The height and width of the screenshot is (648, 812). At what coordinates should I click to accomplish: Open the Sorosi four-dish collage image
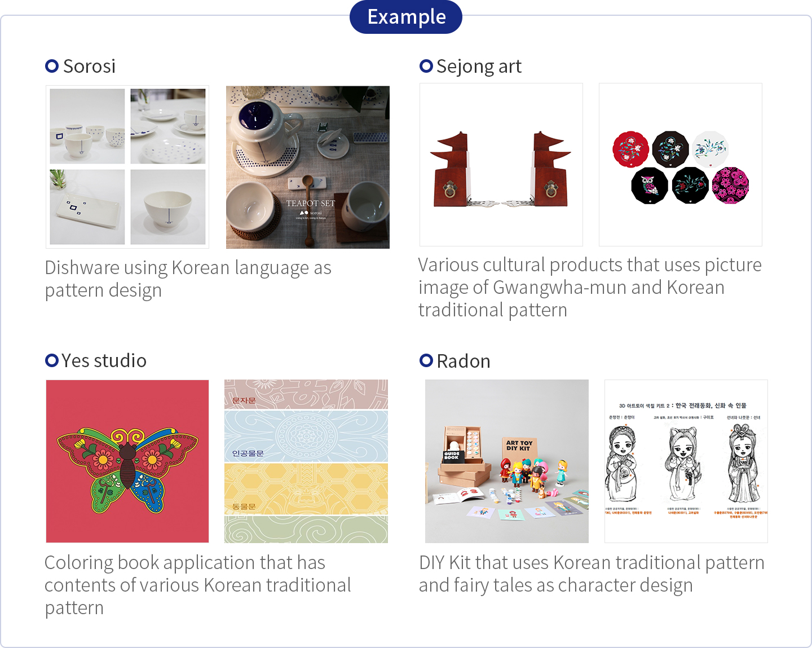[127, 167]
